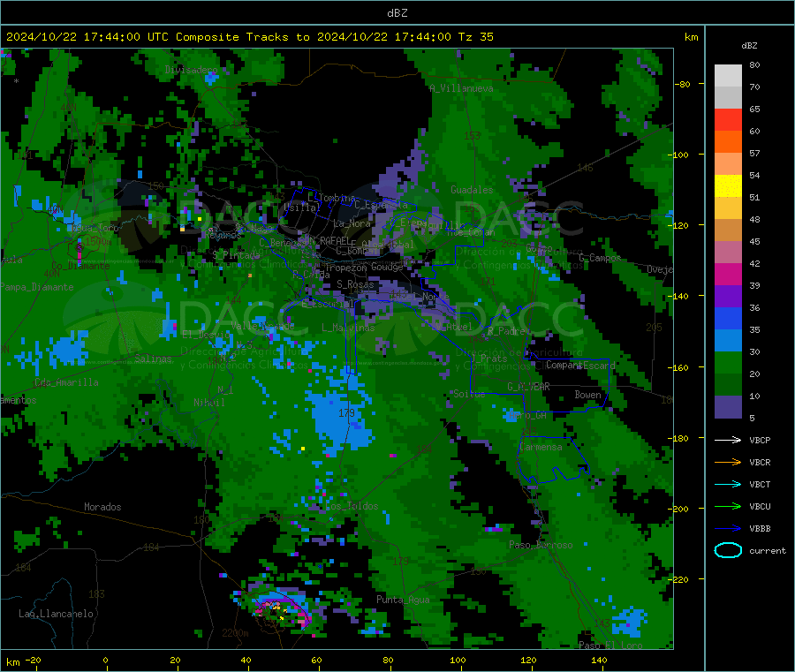
Task: Click the 'Divisadero' place label
Action: 191,70
